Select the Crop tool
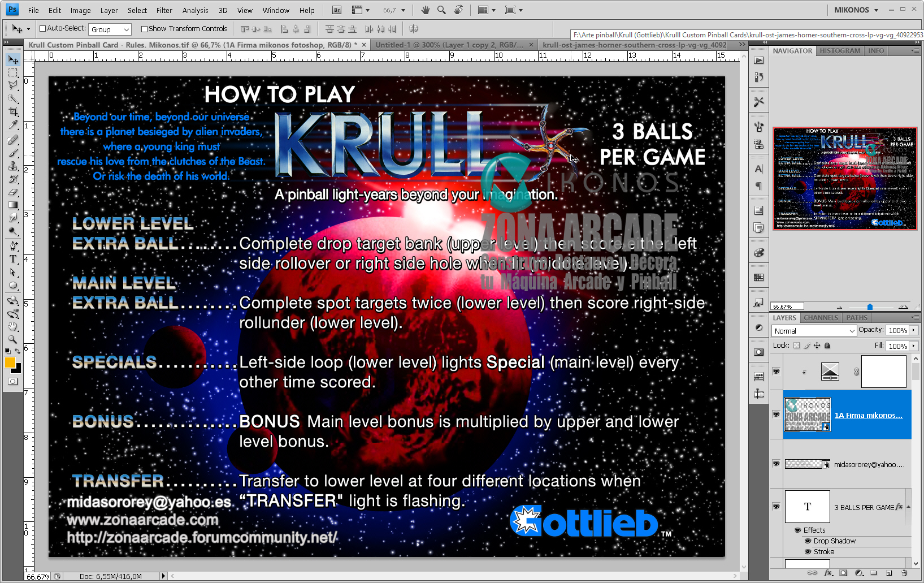The width and height of the screenshot is (924, 583). point(13,112)
